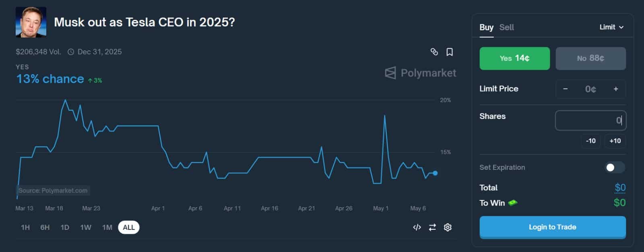Viewport: 644px width, 252px height.
Task: Click the swap arrows chart icon
Action: (x=432, y=227)
